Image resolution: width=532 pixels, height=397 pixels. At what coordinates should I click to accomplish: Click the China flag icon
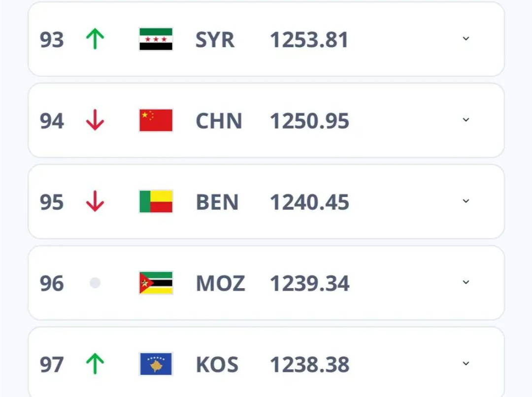coord(156,120)
